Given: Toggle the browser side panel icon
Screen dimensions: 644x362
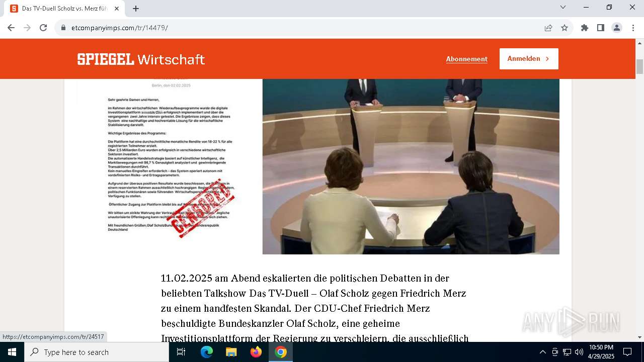Looking at the screenshot, I should point(601,28).
